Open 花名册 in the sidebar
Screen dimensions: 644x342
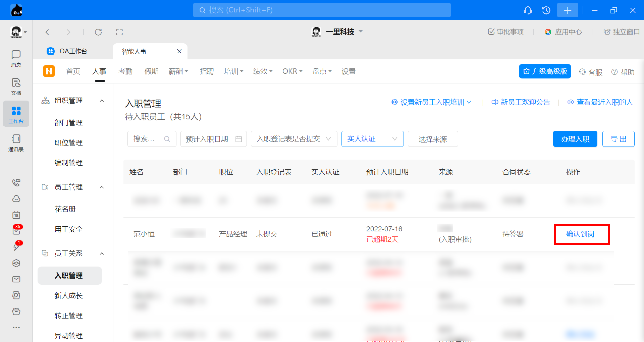click(x=65, y=209)
